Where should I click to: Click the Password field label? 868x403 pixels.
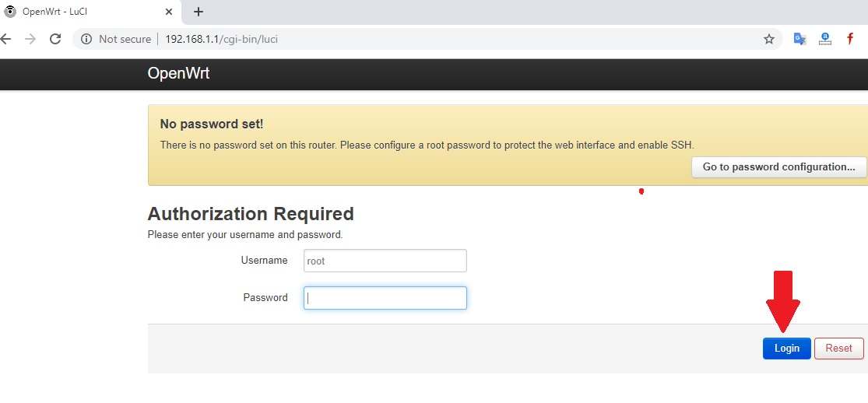(265, 297)
